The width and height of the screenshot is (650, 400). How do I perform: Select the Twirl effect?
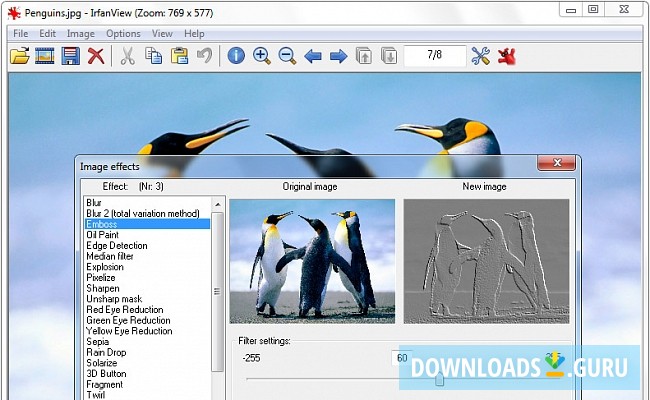[x=147, y=395]
